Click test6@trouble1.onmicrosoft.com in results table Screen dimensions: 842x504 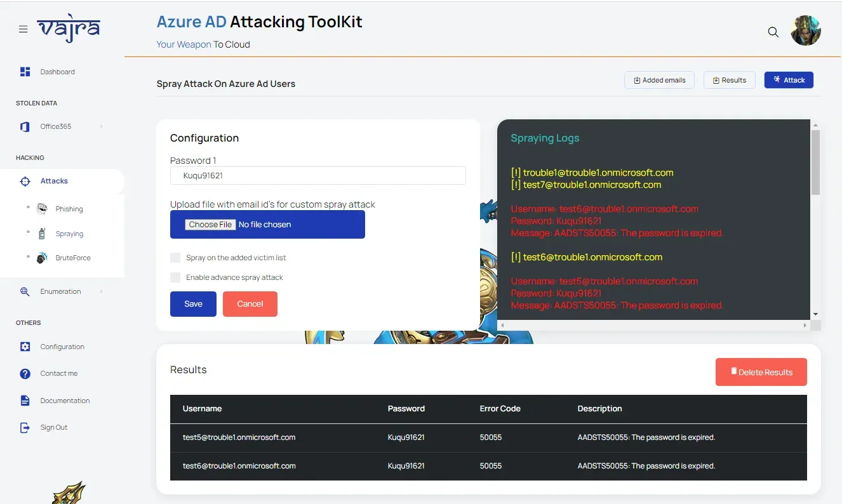(239, 466)
